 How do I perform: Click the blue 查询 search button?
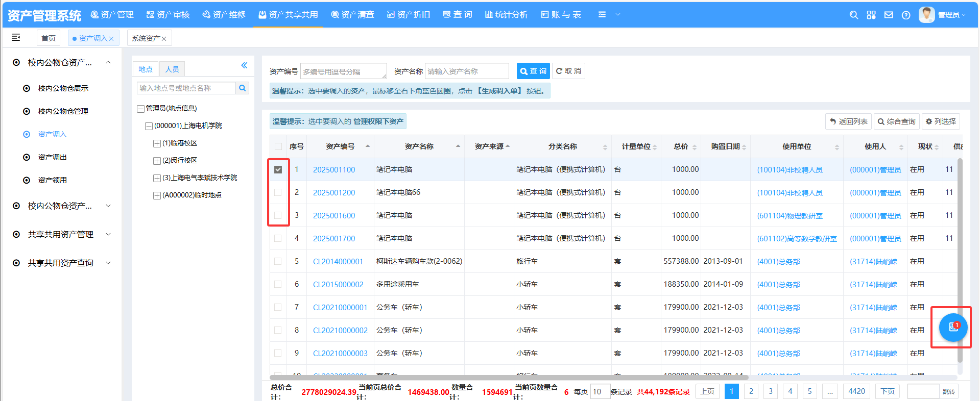click(533, 71)
